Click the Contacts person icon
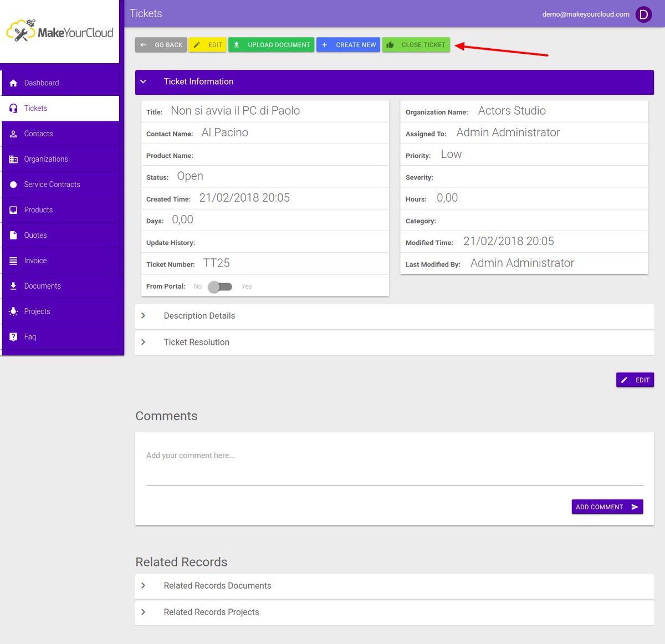Screen dimensions: 665x644 pos(13,134)
